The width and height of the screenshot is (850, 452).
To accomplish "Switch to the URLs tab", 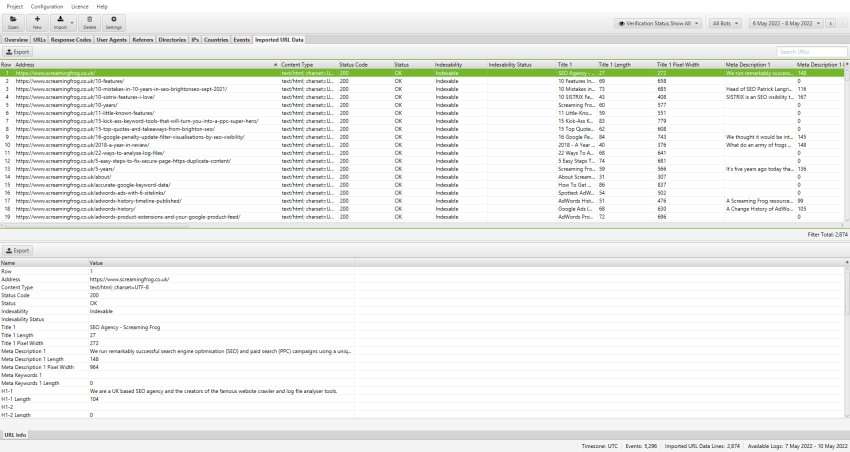I will (39, 40).
